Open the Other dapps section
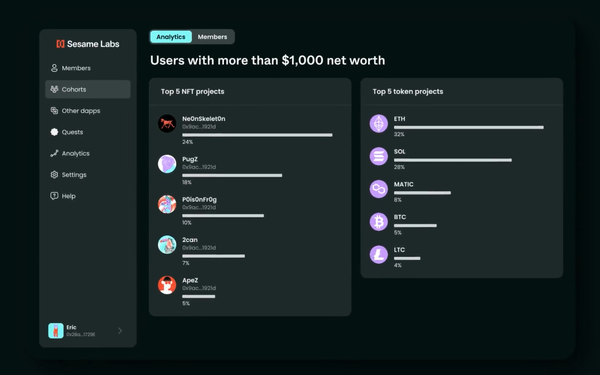Image resolution: width=600 pixels, height=375 pixels. click(x=88, y=111)
